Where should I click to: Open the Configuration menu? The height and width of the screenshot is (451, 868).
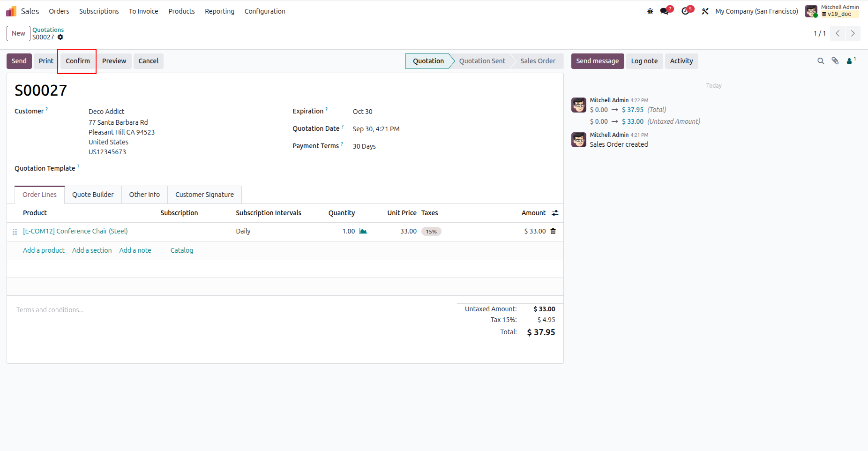tap(265, 11)
